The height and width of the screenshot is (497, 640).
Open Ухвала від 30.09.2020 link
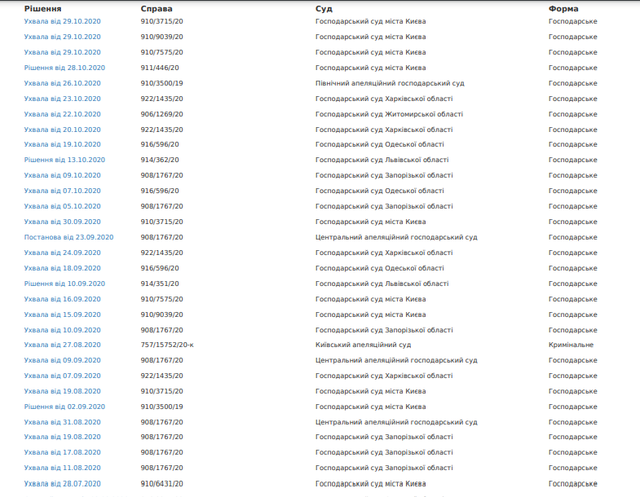[x=62, y=222]
